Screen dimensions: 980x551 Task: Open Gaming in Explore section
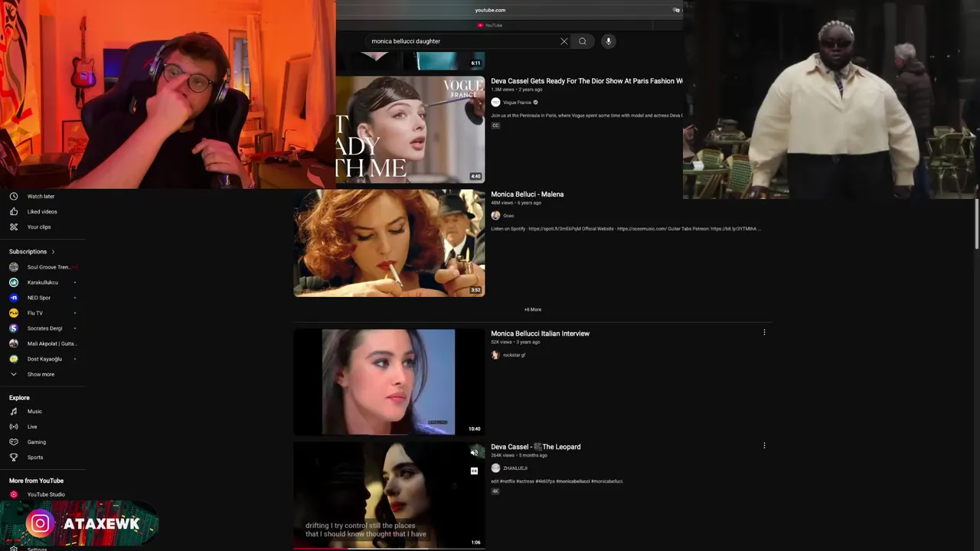pos(36,442)
